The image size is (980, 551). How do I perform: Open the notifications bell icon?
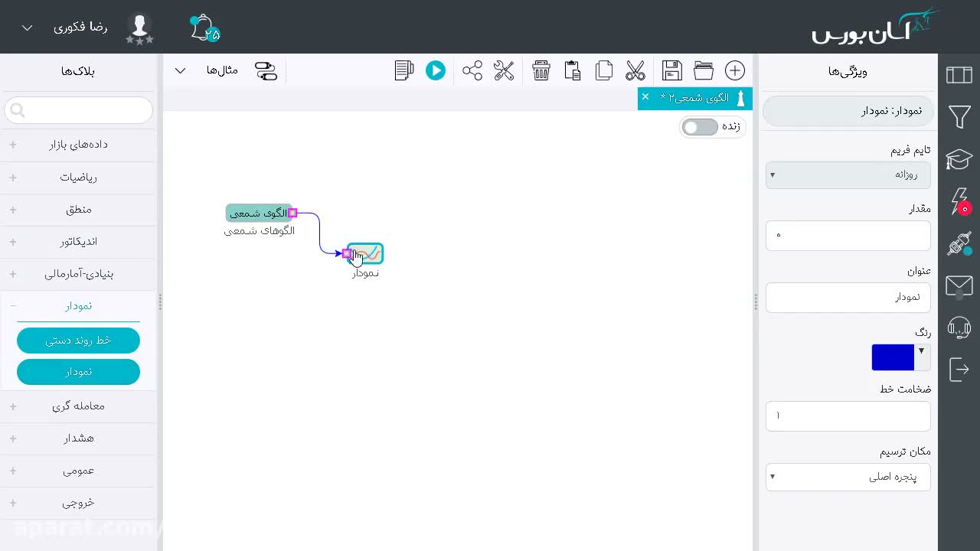pyautogui.click(x=203, y=28)
